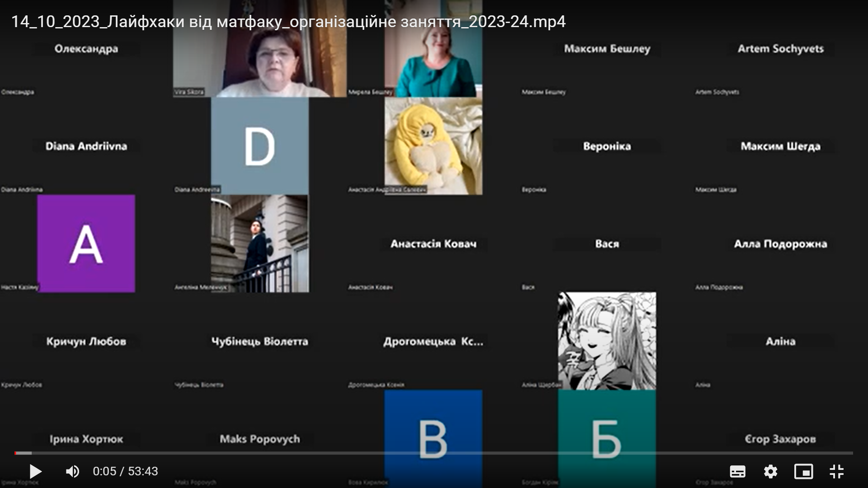The image size is (868, 488).
Task: Click the large 'Олександра' name label
Action: (86, 49)
